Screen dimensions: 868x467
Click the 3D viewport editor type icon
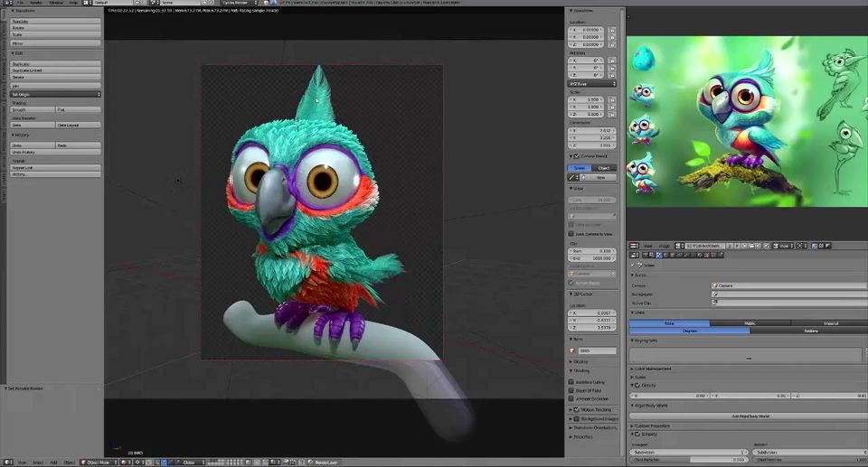coord(8,462)
